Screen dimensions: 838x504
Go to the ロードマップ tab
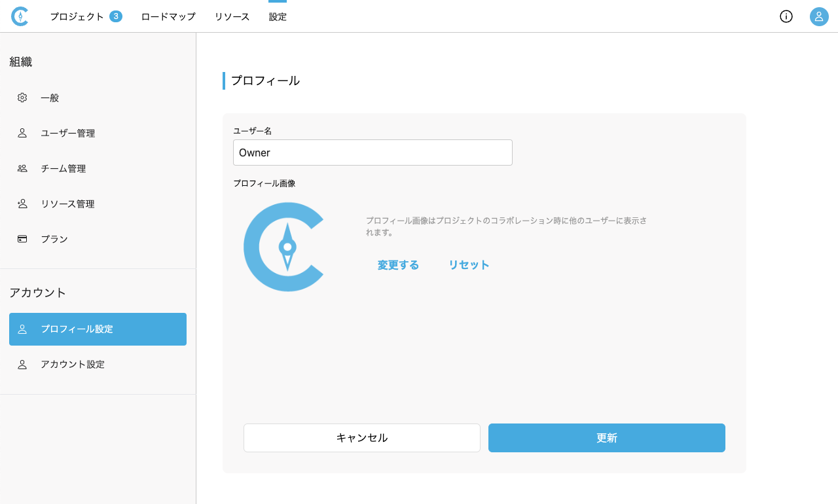(x=168, y=16)
